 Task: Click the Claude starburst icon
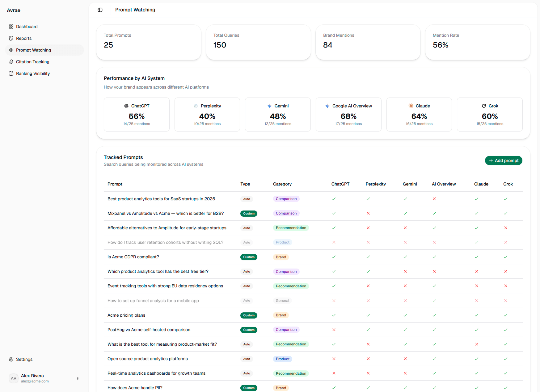coord(411,106)
